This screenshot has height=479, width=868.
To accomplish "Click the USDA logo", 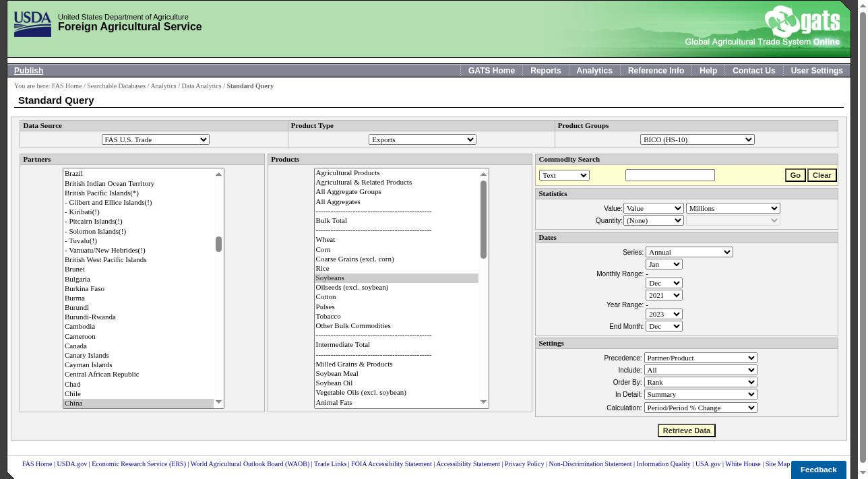I will (32, 24).
